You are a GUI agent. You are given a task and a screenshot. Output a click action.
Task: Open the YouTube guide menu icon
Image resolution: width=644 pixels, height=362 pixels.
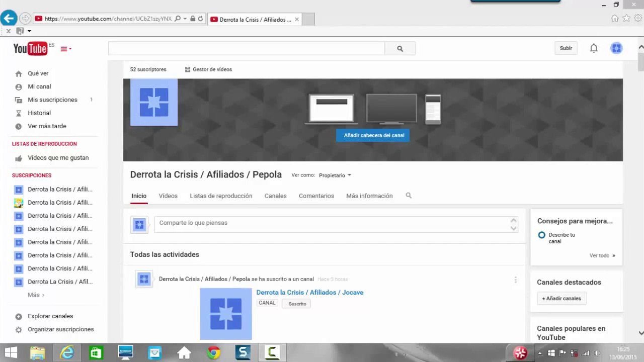tap(64, 49)
